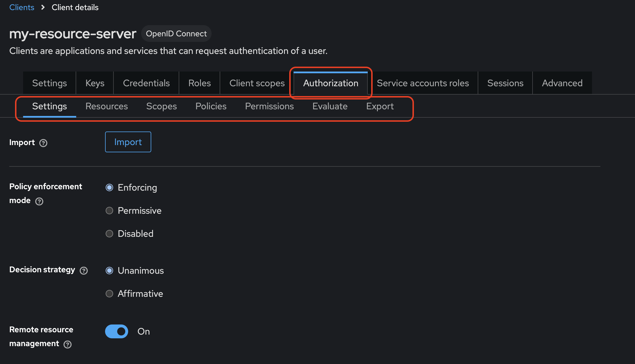The width and height of the screenshot is (635, 364).
Task: Open the Import help tooltip icon
Action: (43, 143)
